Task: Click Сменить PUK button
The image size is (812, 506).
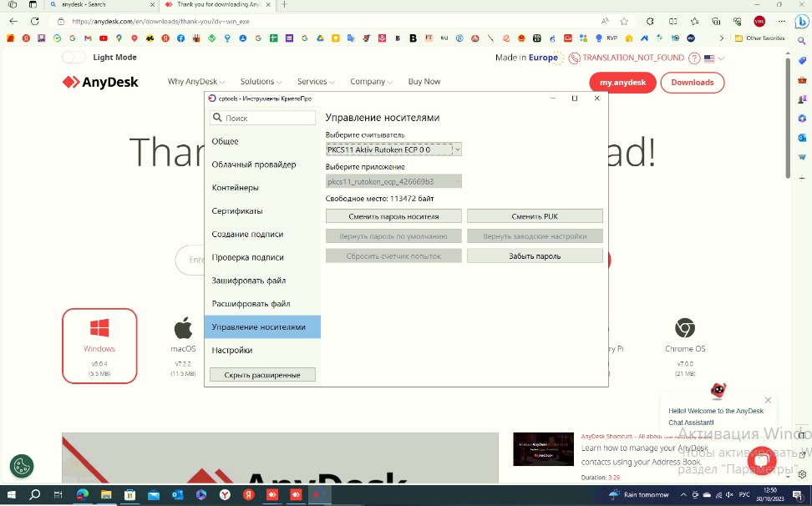Action: [x=535, y=216]
